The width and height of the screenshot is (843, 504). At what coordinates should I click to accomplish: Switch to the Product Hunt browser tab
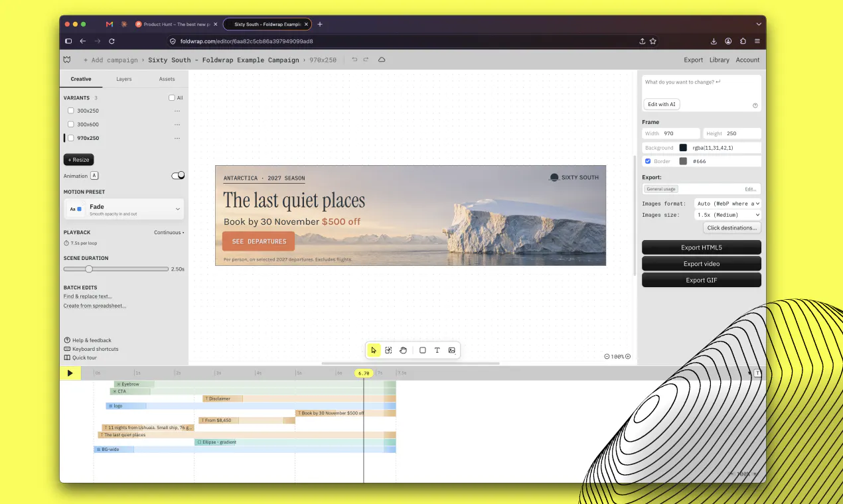(x=176, y=24)
